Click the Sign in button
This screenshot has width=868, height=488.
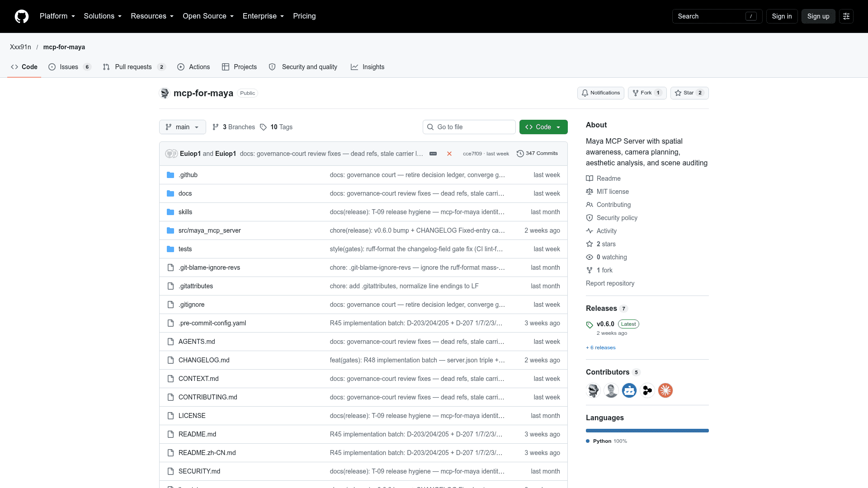tap(782, 16)
